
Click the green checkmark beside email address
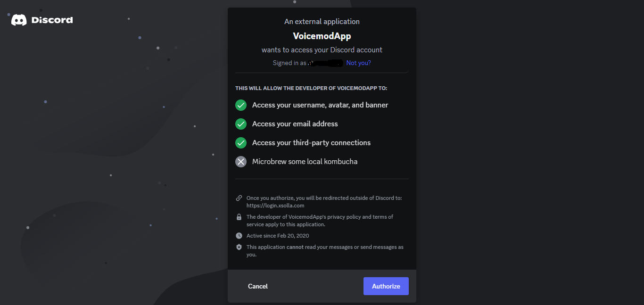(x=241, y=124)
